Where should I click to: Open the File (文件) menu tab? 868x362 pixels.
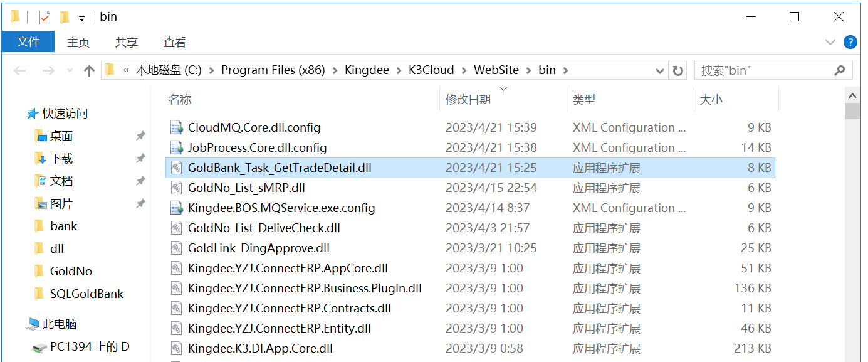coord(28,42)
